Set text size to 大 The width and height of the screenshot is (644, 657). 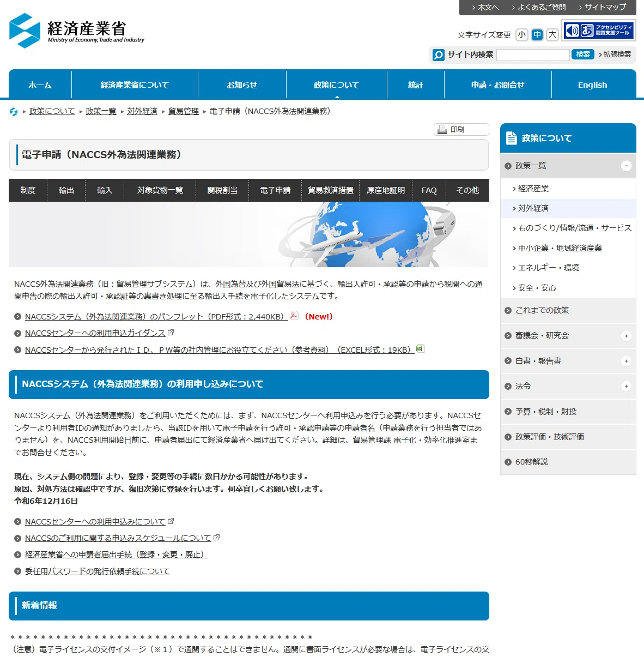click(x=552, y=35)
